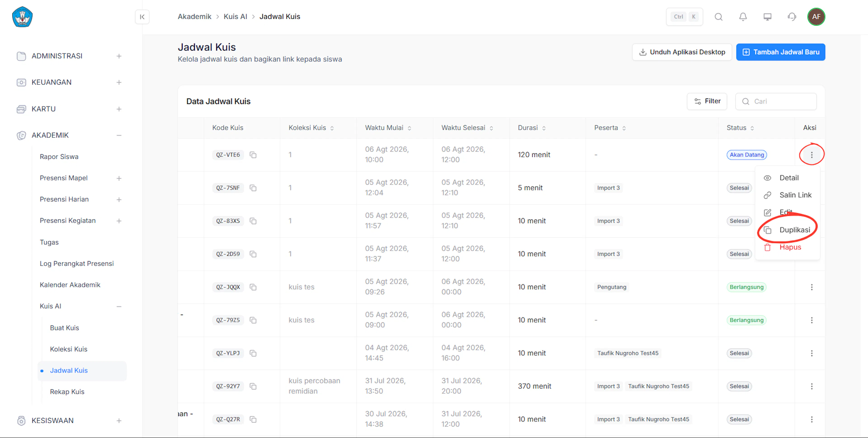
Task: Copy quiz code QZ-79Z5
Action: point(253,320)
